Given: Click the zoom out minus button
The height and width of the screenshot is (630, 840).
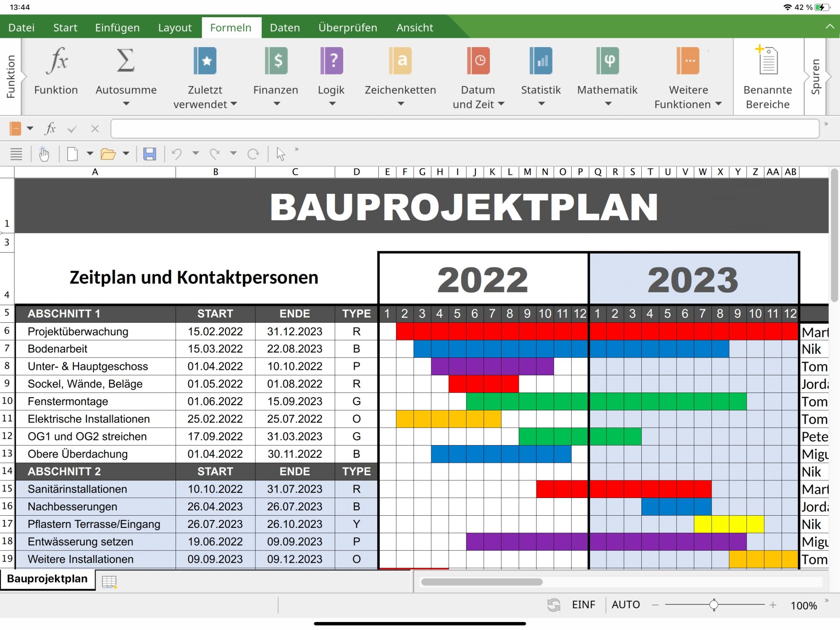Looking at the screenshot, I should coord(655,605).
